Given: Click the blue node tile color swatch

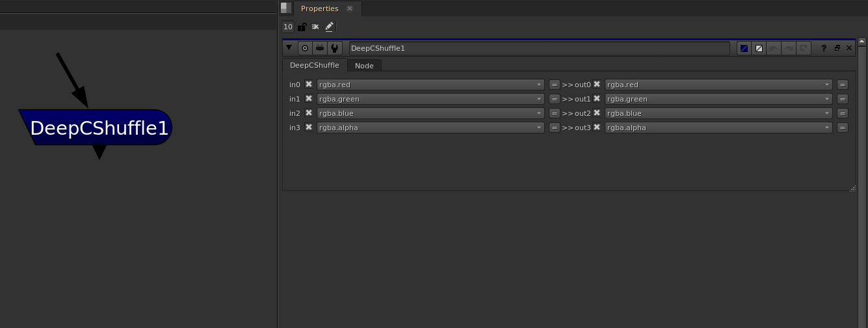Looking at the screenshot, I should coord(744,48).
